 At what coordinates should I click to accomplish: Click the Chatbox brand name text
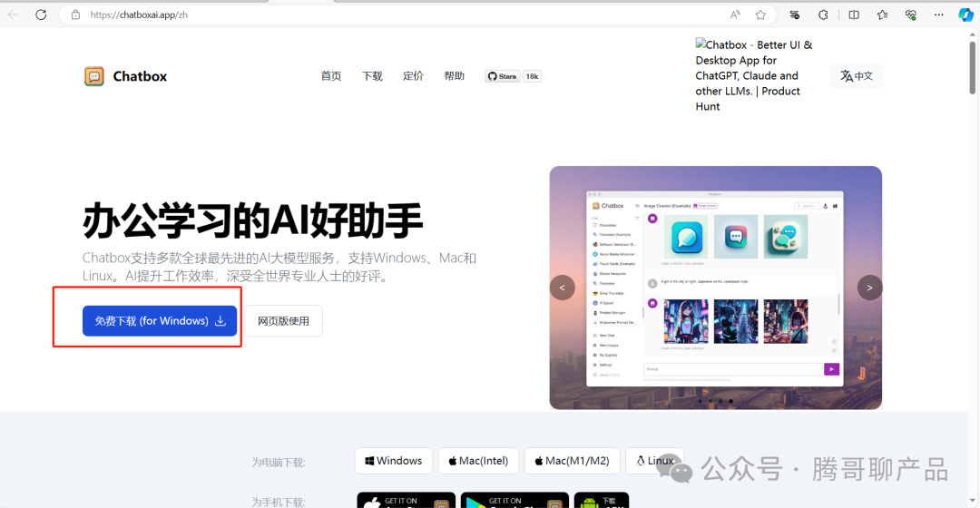click(140, 76)
